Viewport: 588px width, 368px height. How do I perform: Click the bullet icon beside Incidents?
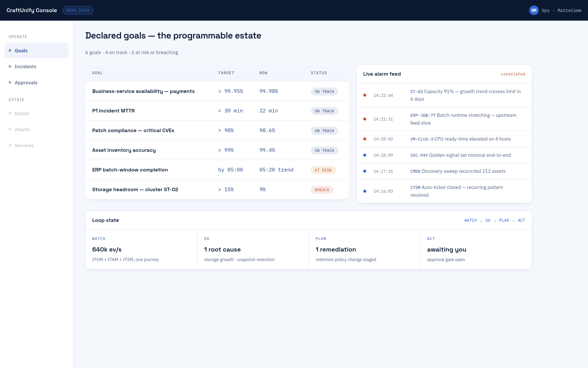[10, 66]
